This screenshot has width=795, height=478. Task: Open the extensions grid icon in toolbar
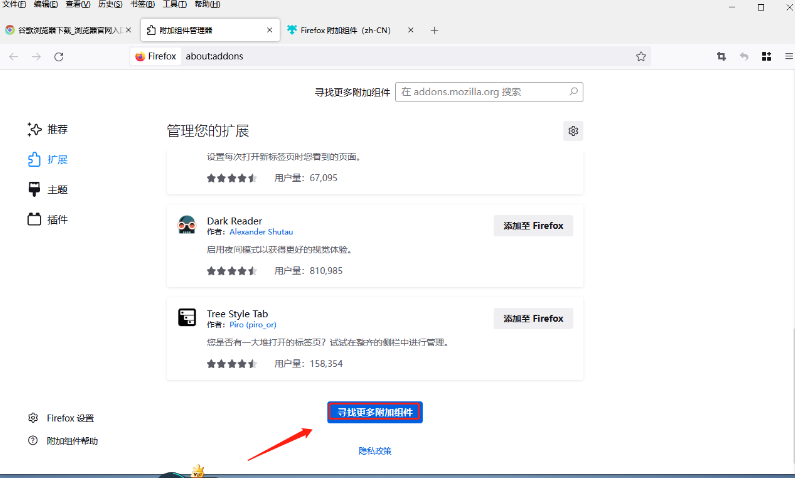pyautogui.click(x=767, y=56)
